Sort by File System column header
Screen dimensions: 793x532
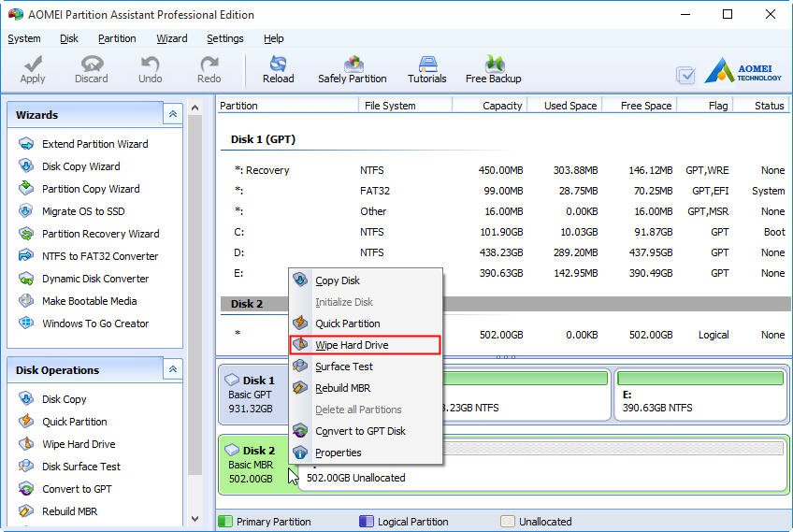point(405,106)
